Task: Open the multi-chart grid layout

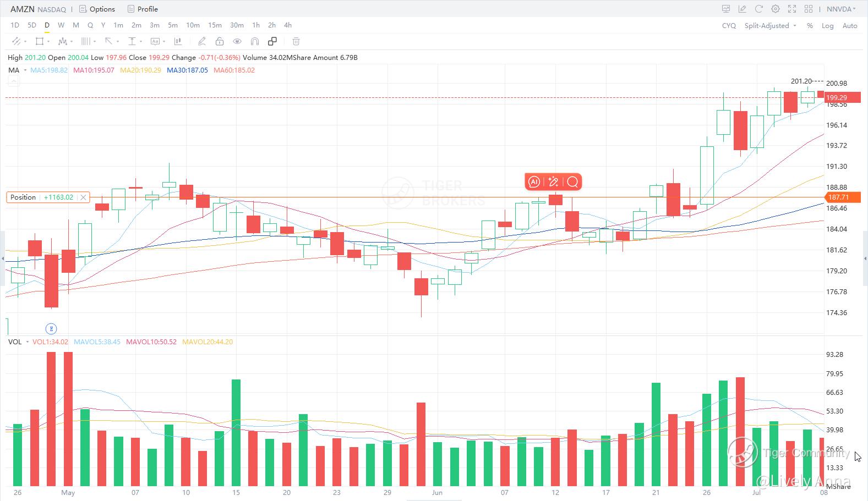Action: [x=809, y=9]
